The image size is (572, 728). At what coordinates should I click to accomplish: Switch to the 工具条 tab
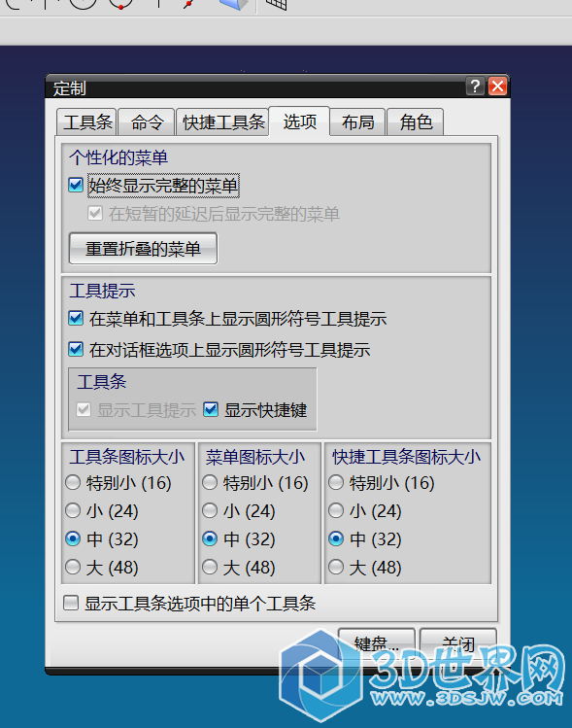(x=87, y=122)
